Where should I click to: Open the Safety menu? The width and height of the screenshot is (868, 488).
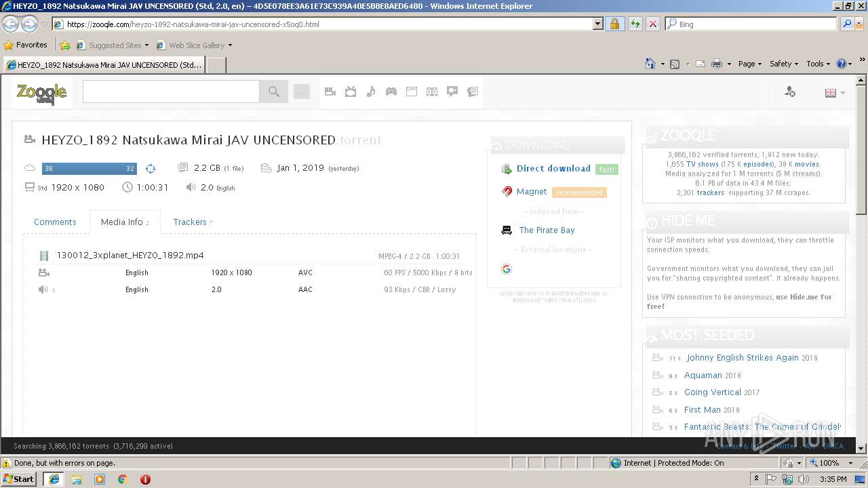pyautogui.click(x=784, y=64)
